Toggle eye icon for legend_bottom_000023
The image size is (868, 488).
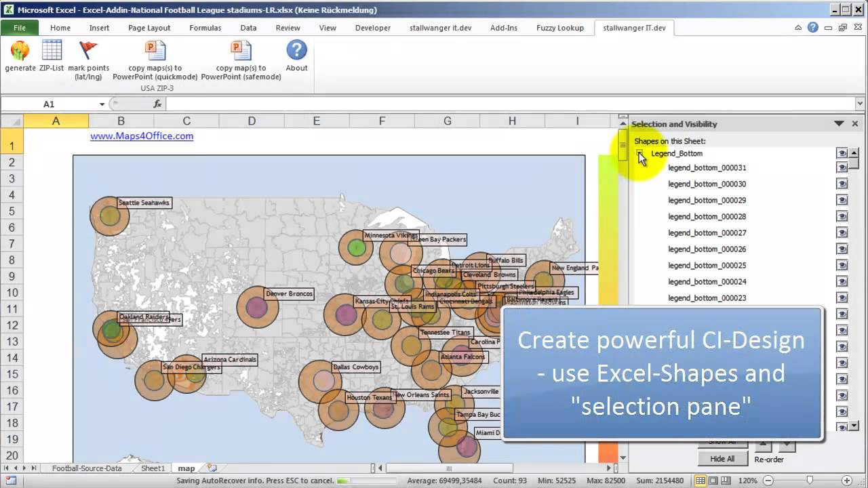tap(842, 298)
